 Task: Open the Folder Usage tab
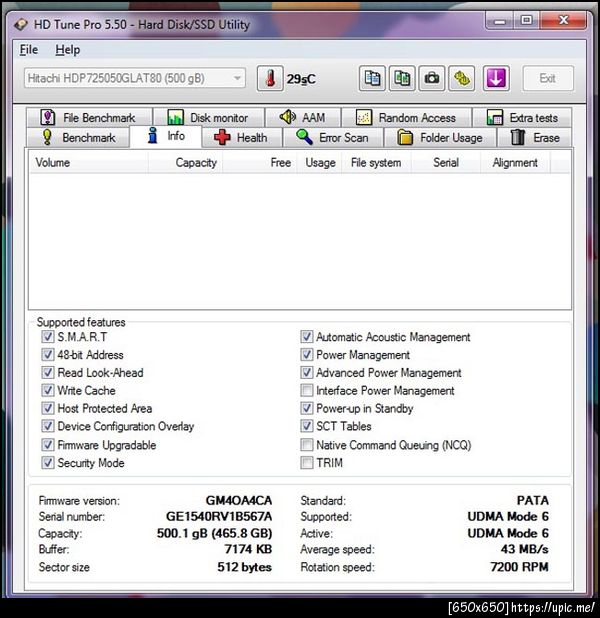[x=440, y=138]
